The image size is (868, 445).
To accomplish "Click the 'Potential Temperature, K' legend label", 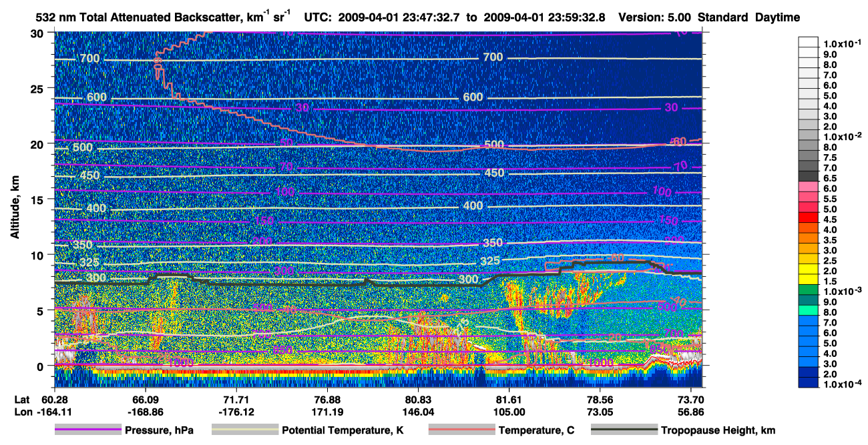I will [x=343, y=431].
